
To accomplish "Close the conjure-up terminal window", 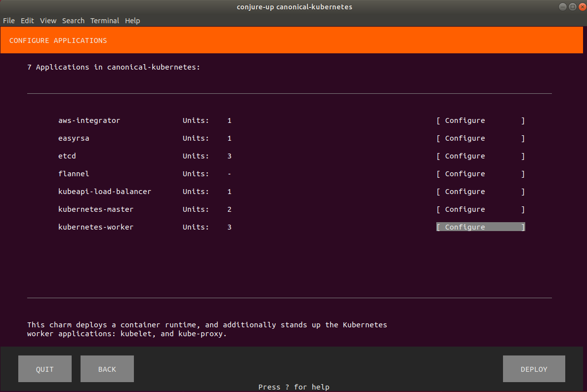I will 583,7.
